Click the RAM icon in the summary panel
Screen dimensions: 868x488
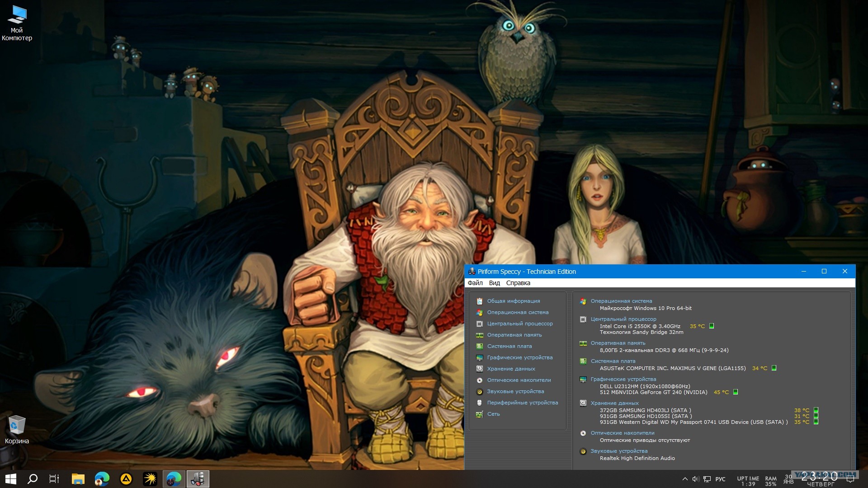click(x=583, y=343)
